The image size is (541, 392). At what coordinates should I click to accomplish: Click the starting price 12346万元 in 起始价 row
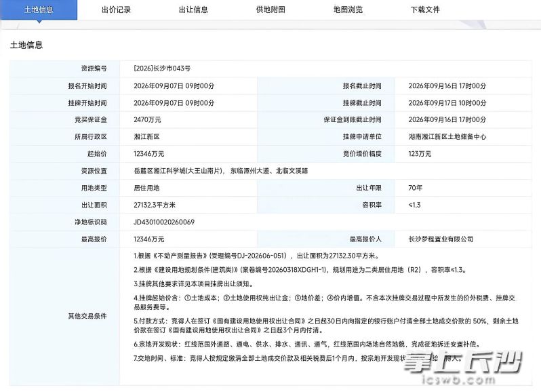tap(148, 154)
